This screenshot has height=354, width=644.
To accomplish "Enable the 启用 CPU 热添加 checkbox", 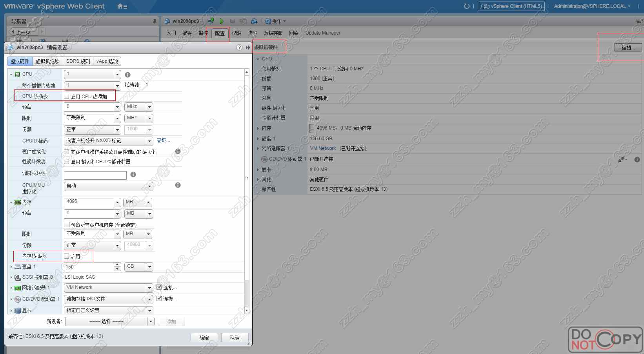I will coord(67,96).
